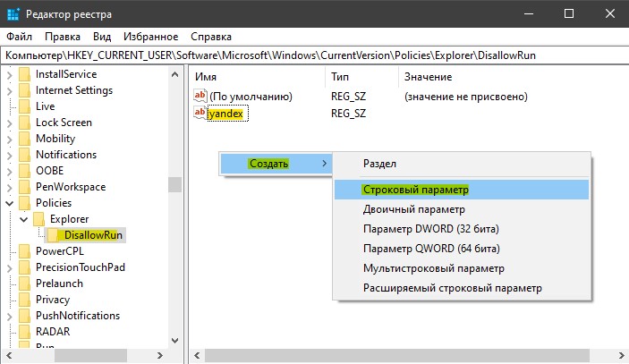Image resolution: width=629 pixels, height=364 pixels.
Task: Select the RADAR folder icon
Action: [x=24, y=332]
